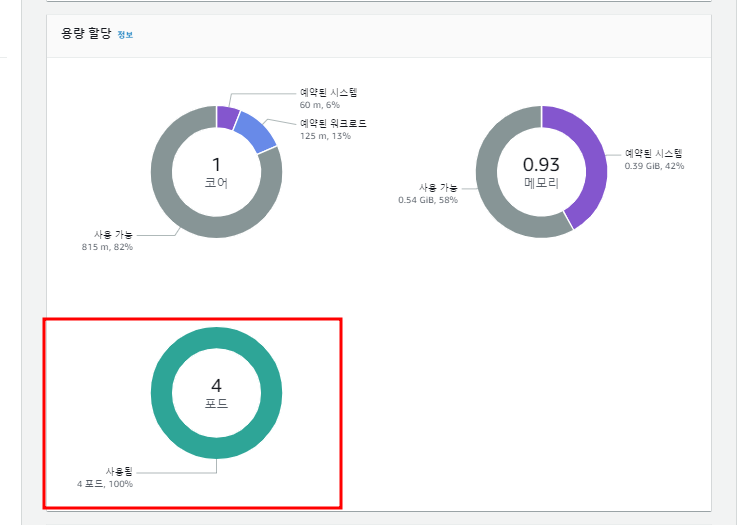Click 예약된 시스템 label next to memory chart
742x525 pixels.
pos(654,153)
